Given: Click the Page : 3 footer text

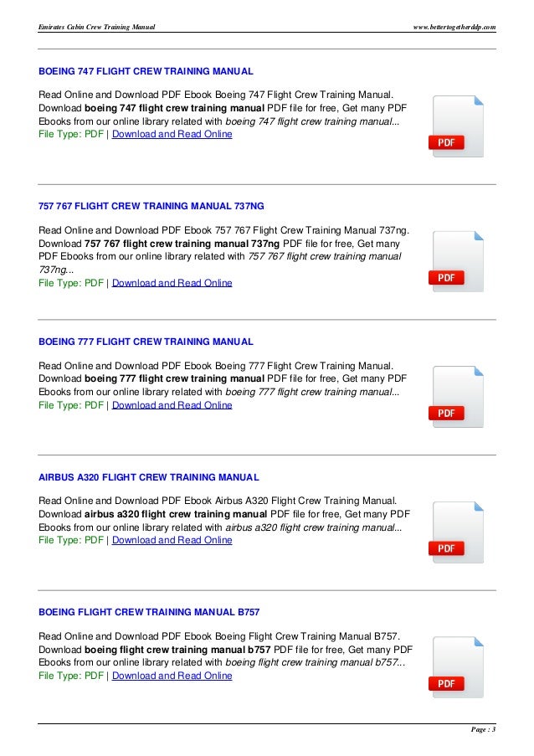Looking at the screenshot, I should [484, 729].
